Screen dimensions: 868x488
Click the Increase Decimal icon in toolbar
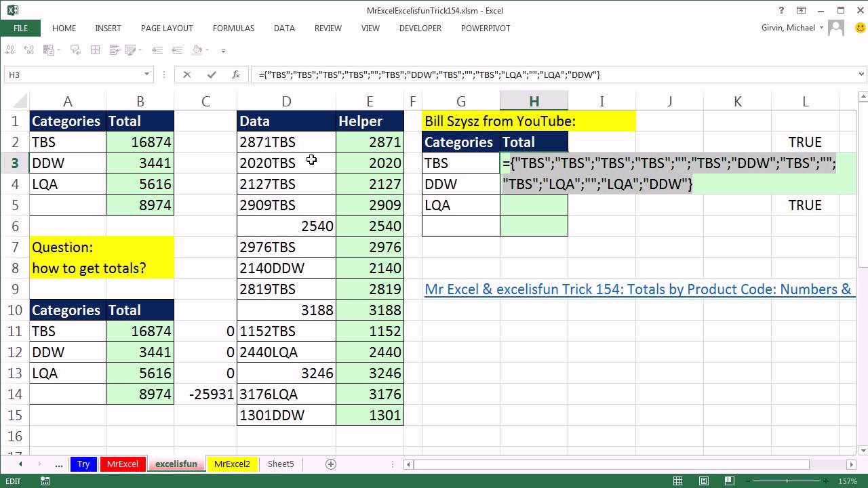[x=28, y=50]
